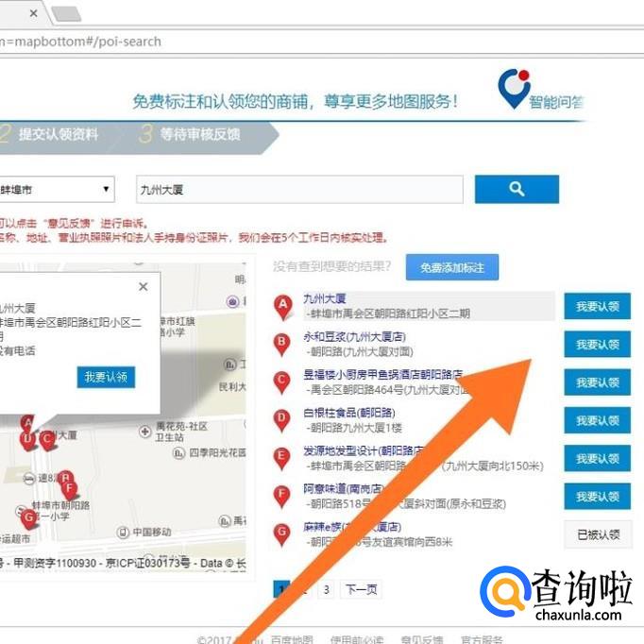Open the 九州大厦 result link

coord(325,298)
